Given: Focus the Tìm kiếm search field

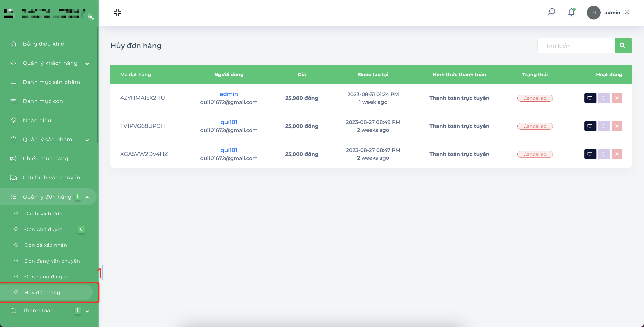Looking at the screenshot, I should (576, 46).
